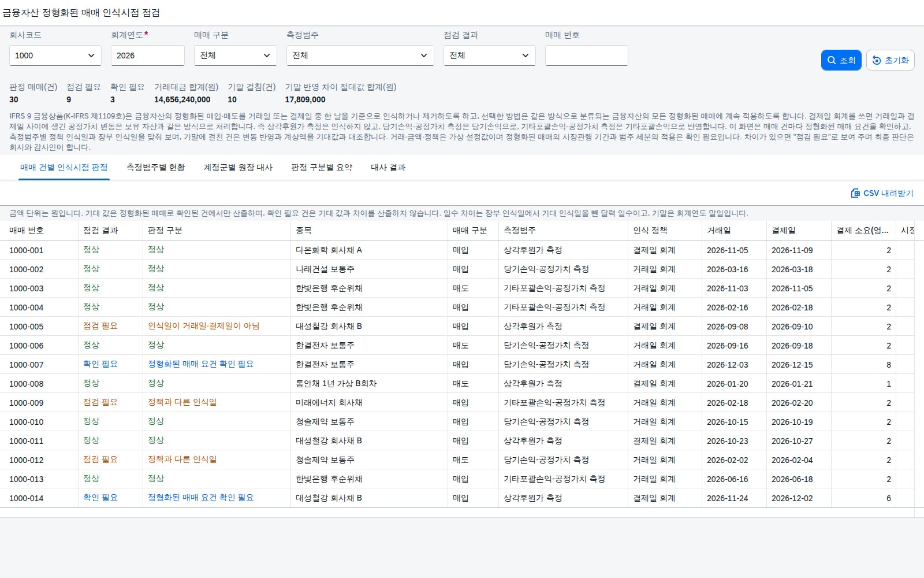This screenshot has height=578, width=924.
Task: Click the settlement date 2026-12-02
Action: click(792, 498)
